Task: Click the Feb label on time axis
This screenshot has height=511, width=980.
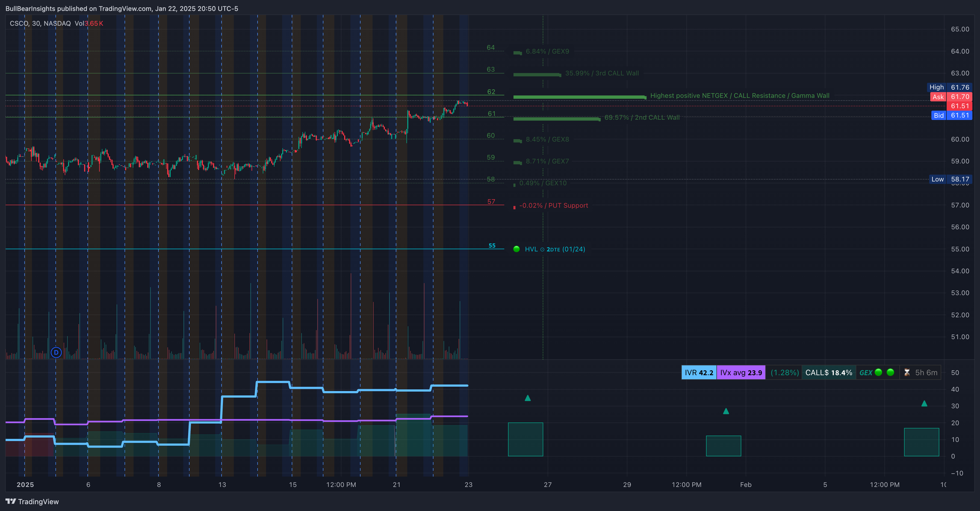Action: click(746, 485)
